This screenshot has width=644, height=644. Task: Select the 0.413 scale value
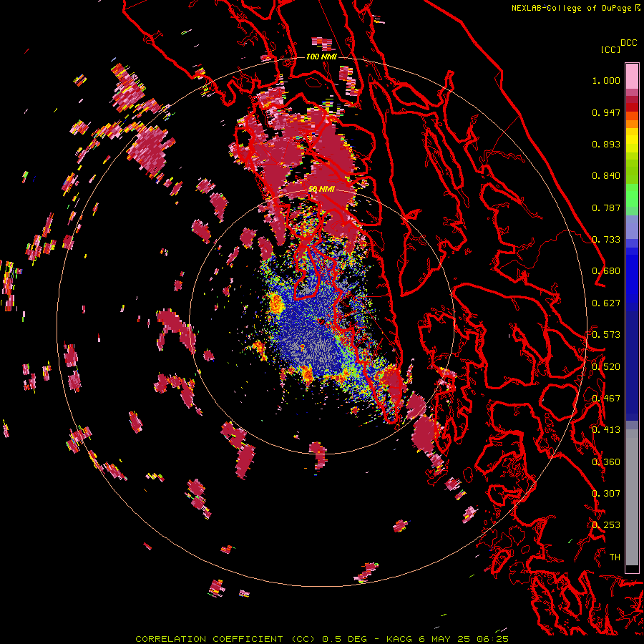606,430
